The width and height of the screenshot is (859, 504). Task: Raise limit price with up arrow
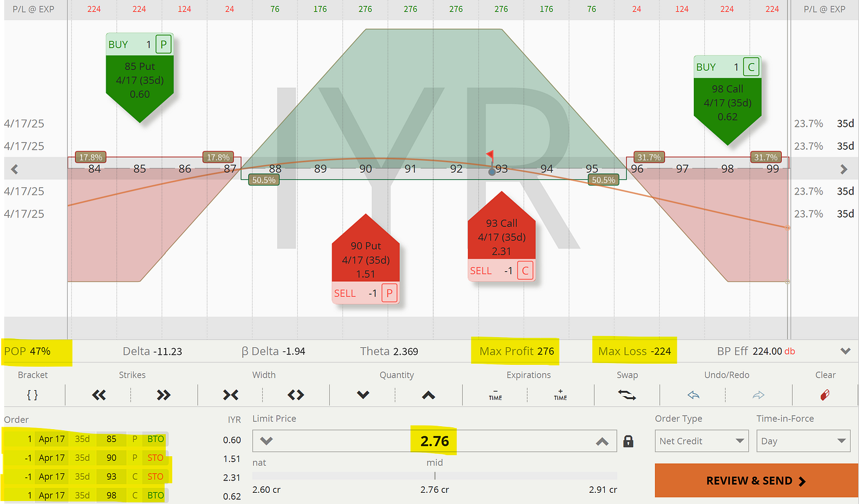coord(602,441)
